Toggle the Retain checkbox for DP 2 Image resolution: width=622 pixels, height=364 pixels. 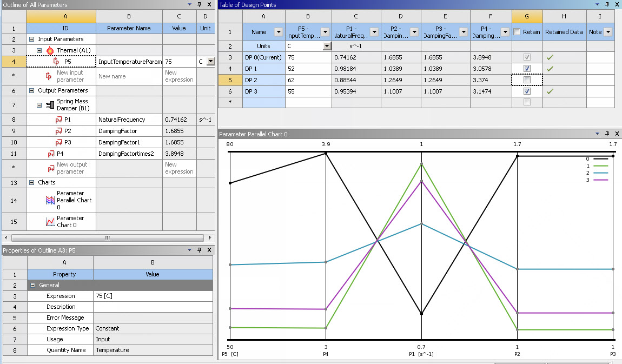pos(527,80)
